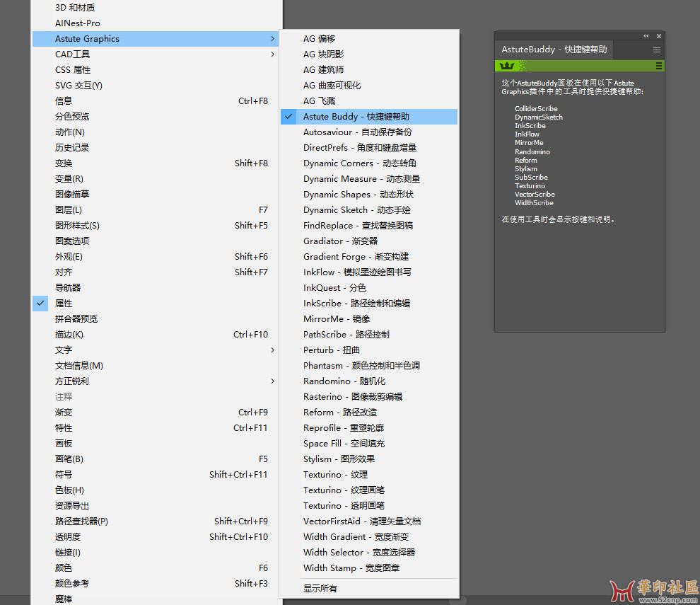
Task: Choose AG 偏移 from Astute submenu
Action: tap(369, 39)
